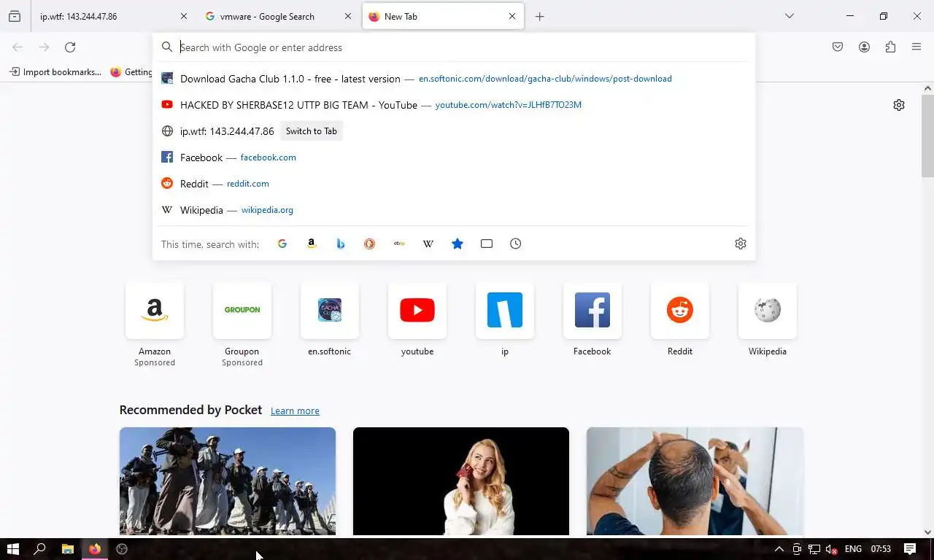Open the Getting Started bookmark
Screen dimensions: 934x560
pos(131,72)
